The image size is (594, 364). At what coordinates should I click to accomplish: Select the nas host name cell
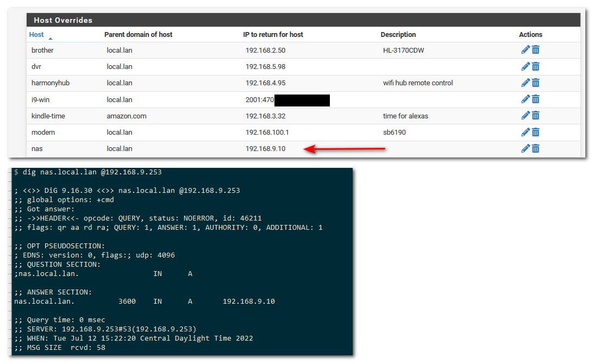(37, 148)
